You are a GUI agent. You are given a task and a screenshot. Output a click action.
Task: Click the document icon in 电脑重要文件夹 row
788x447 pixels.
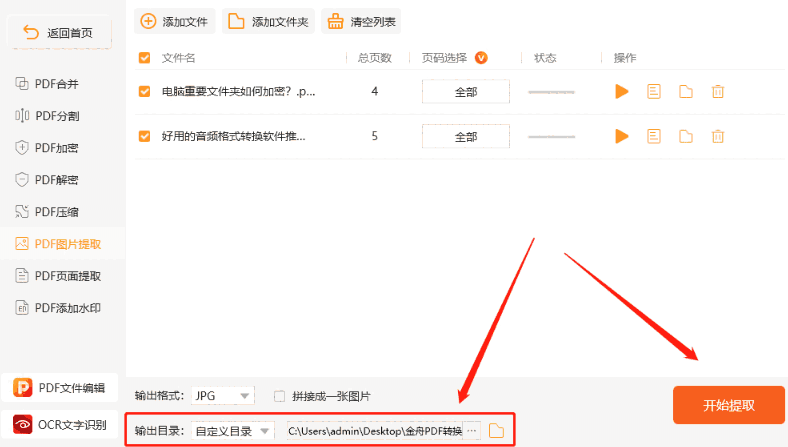654,92
